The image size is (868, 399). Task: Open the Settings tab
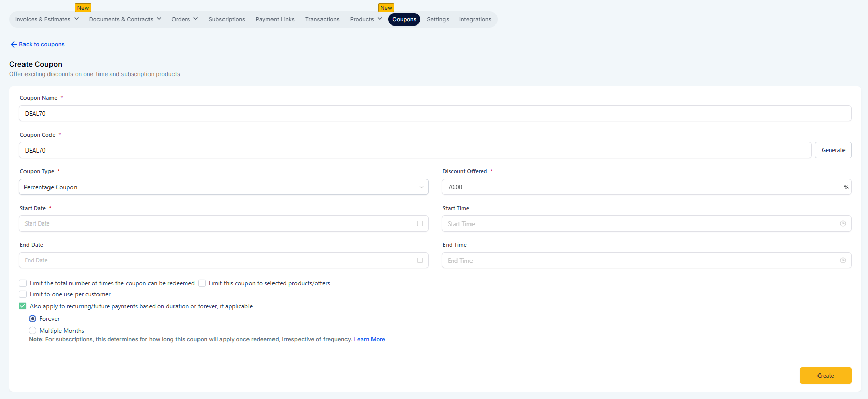(438, 19)
